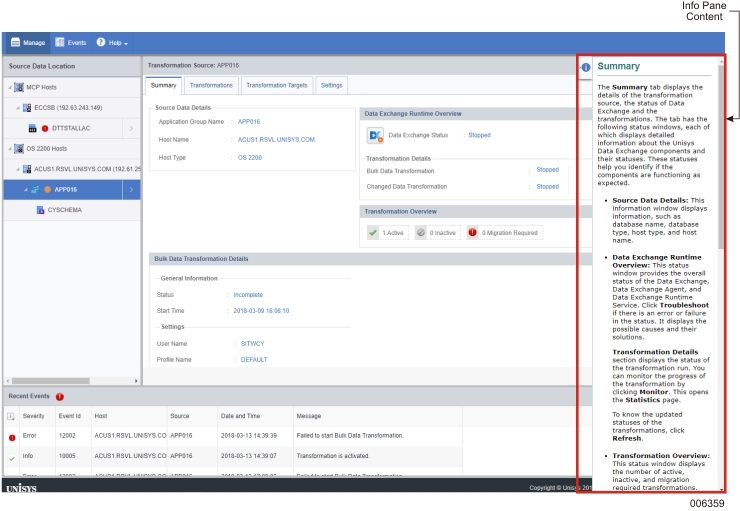This screenshot has width=740, height=511.
Task: Click the Data Exchange status icon
Action: pyautogui.click(x=375, y=136)
